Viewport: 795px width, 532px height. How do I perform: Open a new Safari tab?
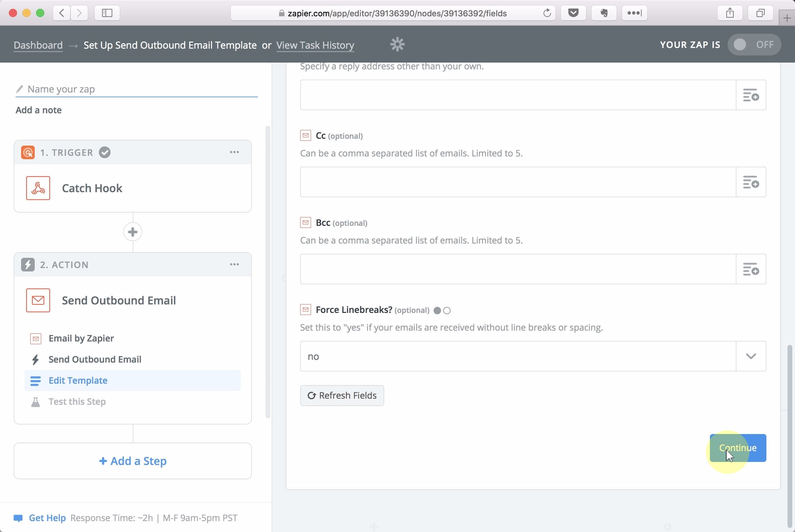coord(787,18)
